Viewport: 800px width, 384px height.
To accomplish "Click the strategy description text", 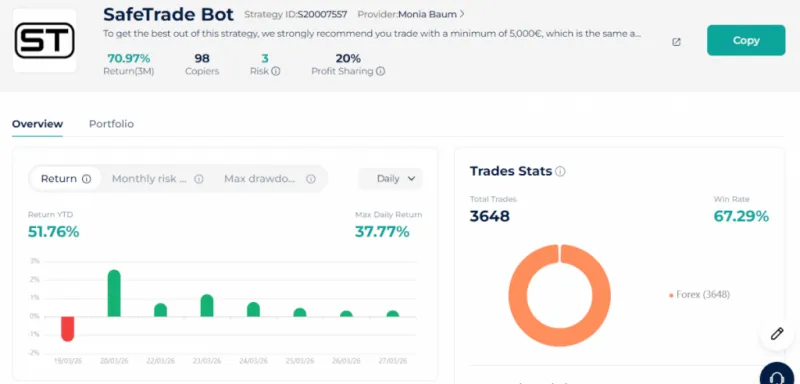I will [372, 34].
